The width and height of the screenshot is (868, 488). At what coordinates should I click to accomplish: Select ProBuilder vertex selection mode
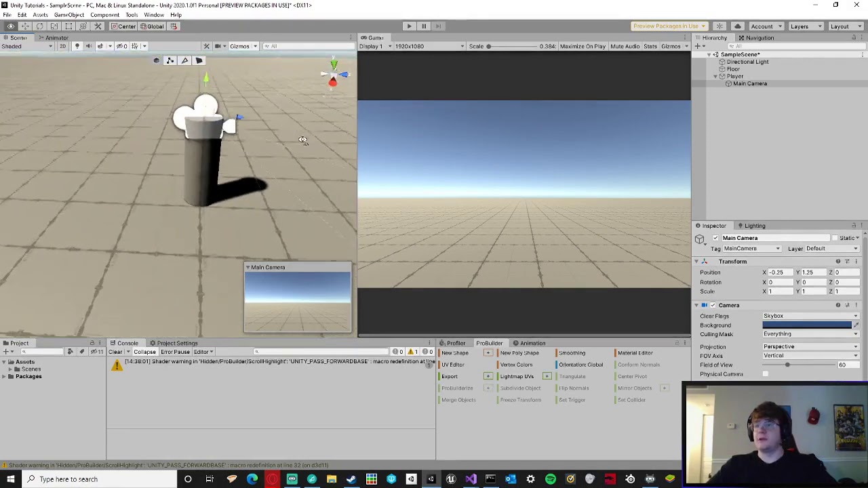tap(170, 60)
